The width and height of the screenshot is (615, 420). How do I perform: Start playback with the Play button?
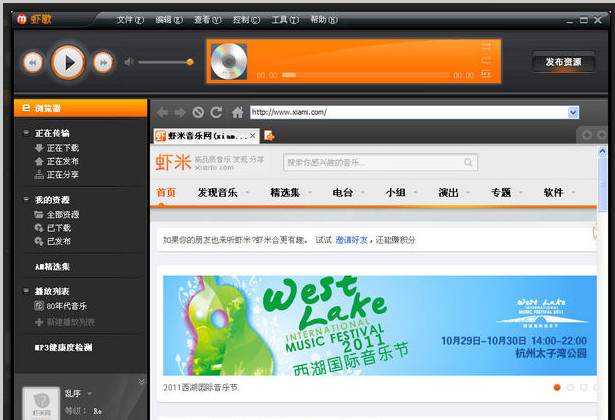(68, 62)
